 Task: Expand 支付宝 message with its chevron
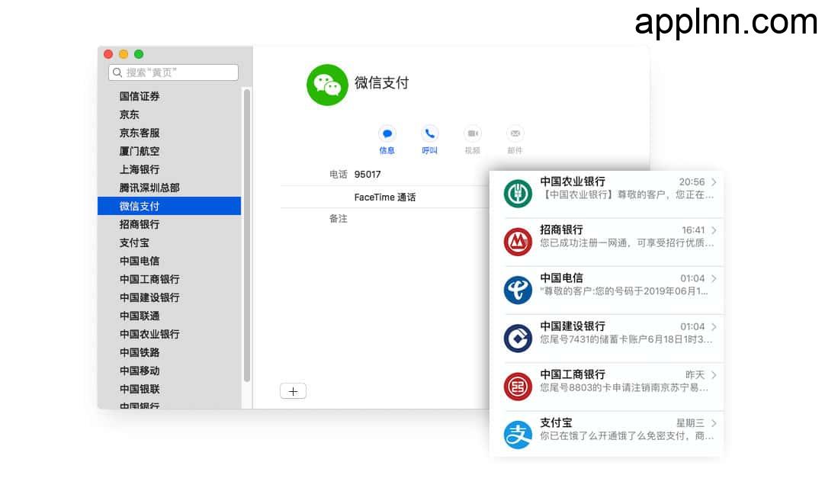point(714,423)
